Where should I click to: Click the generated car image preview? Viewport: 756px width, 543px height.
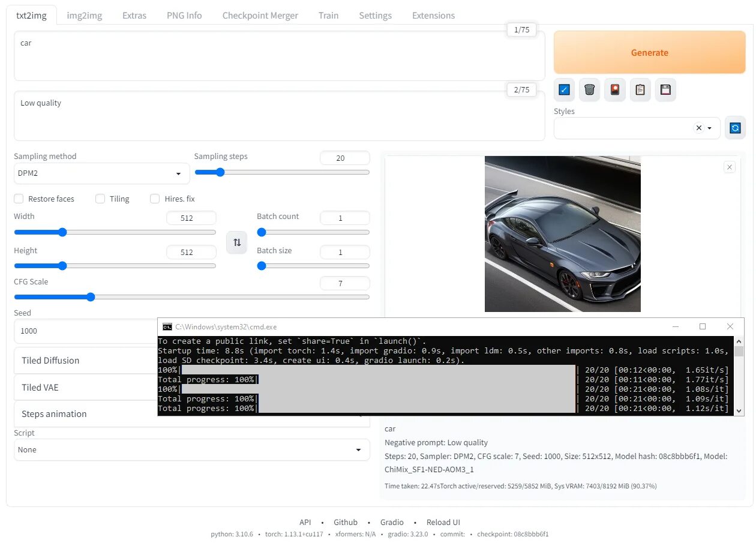[x=562, y=234]
